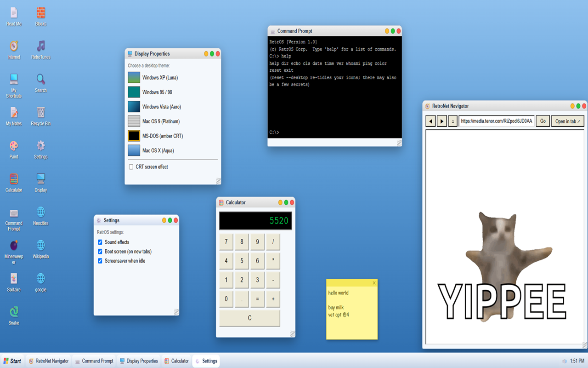The image size is (588, 368).
Task: Uncheck Sound effects in Settings
Action: click(x=100, y=242)
